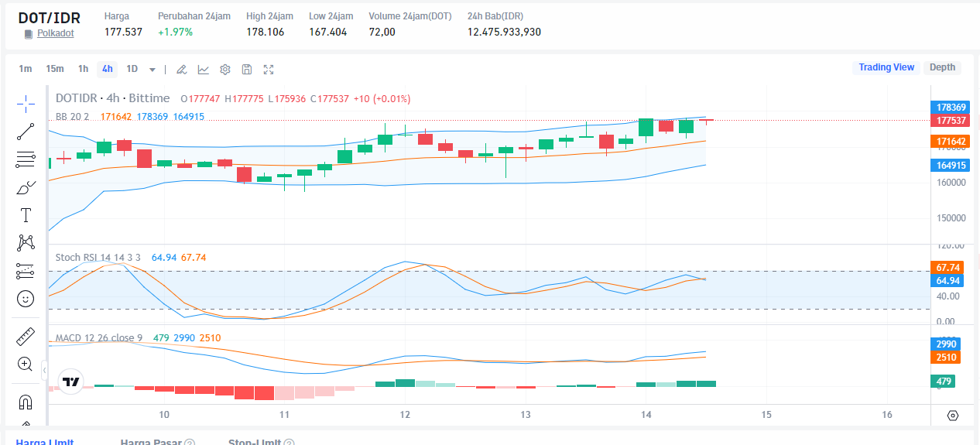Switch to the Depth chart tab
The height and width of the screenshot is (445, 980).
[942, 67]
